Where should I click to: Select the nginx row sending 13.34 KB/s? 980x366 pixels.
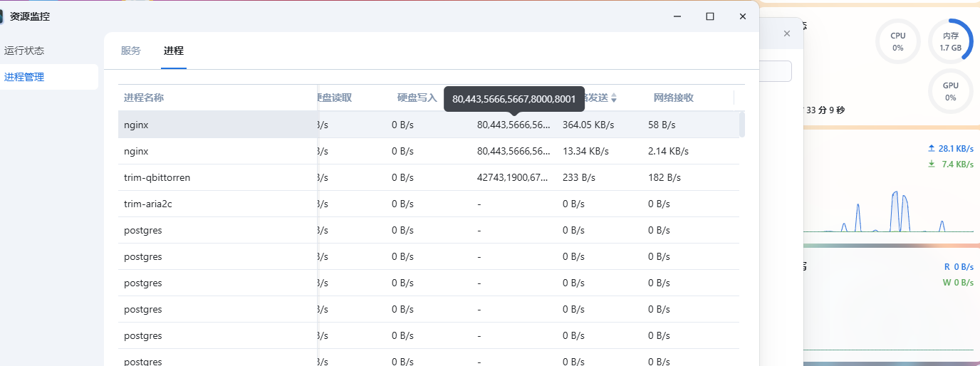429,151
